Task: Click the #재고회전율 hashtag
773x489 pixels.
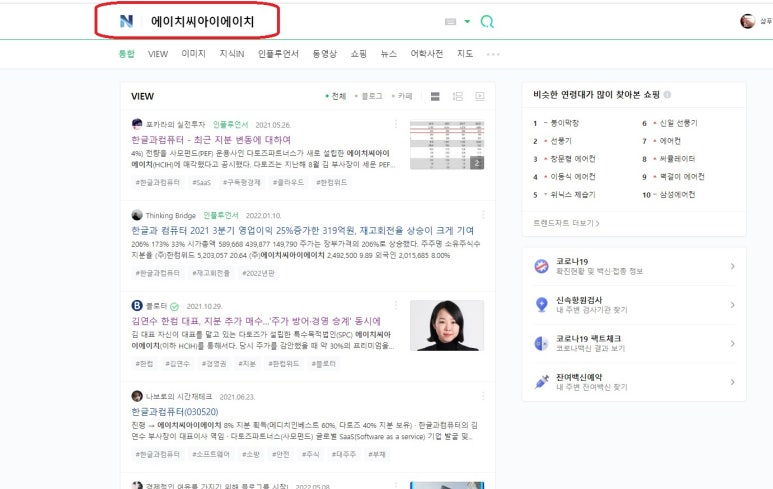Action: click(211, 273)
